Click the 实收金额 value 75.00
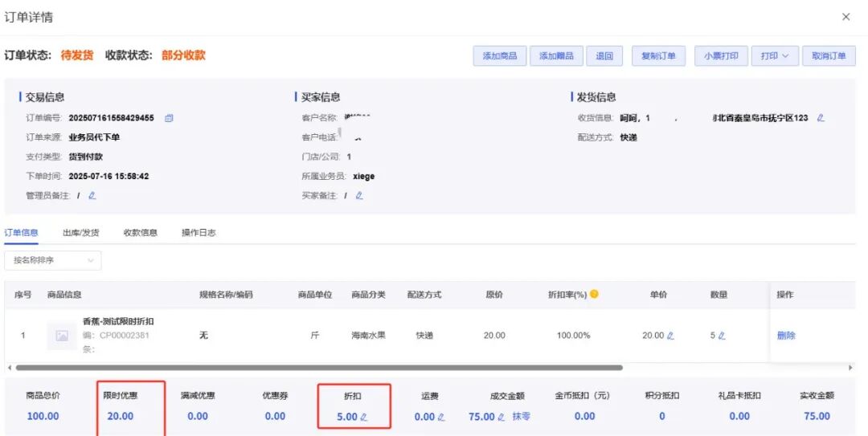Screen dimensions: 868x436 pos(817,416)
